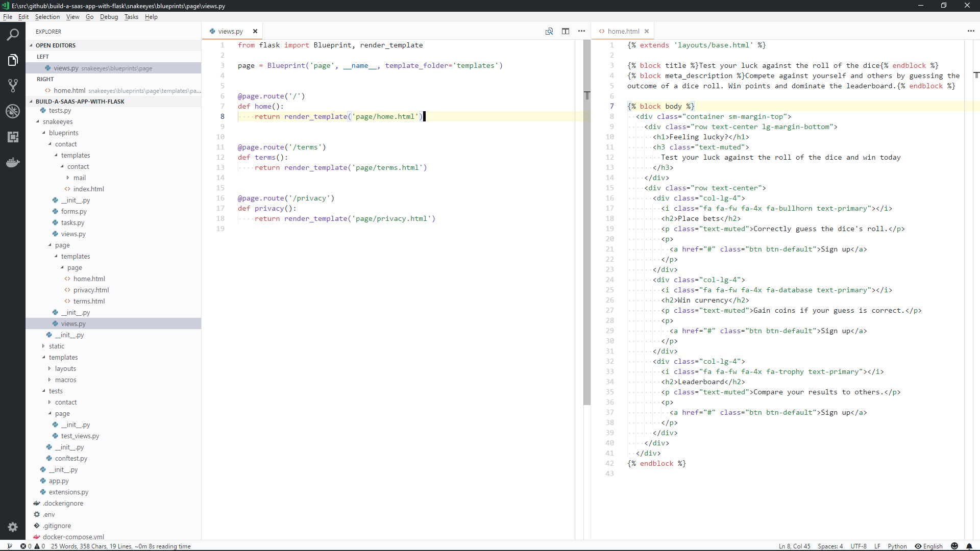Viewport: 980px width, 551px height.
Task: Open the Source Control view
Action: coord(13,85)
